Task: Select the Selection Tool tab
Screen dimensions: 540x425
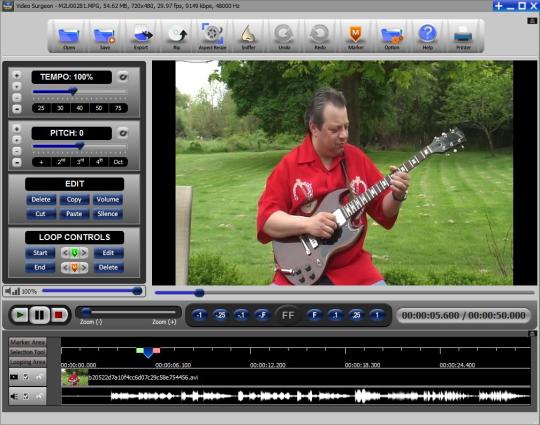Action: (27, 352)
